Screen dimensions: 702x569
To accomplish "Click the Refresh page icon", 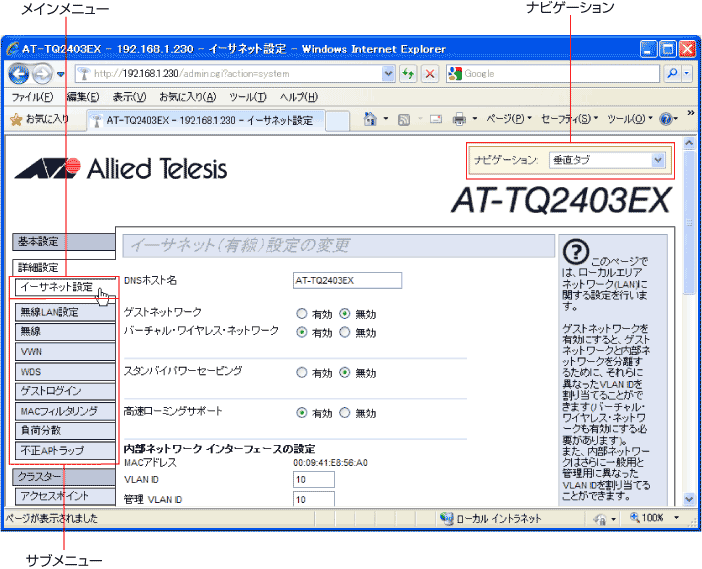I will [407, 74].
